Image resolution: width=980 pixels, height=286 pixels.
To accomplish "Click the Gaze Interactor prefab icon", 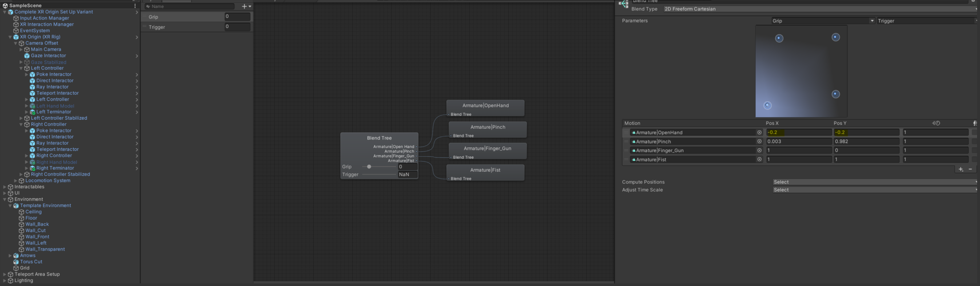I will click(x=27, y=56).
